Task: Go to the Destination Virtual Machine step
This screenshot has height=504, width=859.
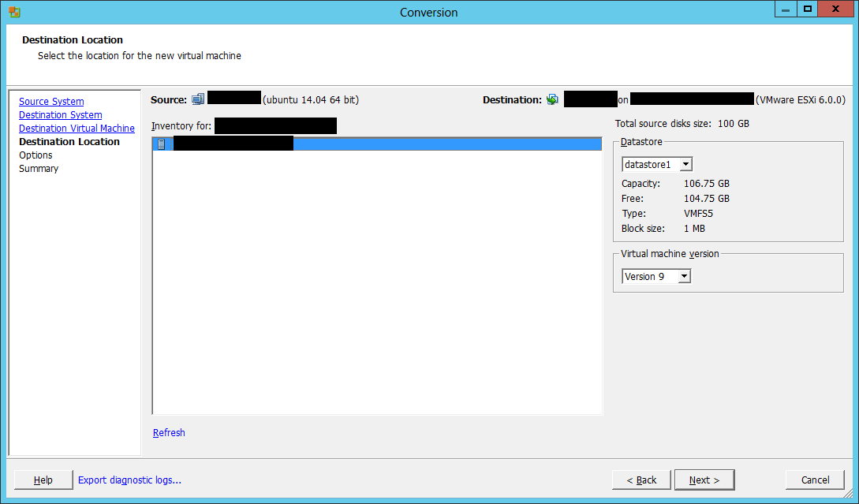Action: click(x=77, y=129)
